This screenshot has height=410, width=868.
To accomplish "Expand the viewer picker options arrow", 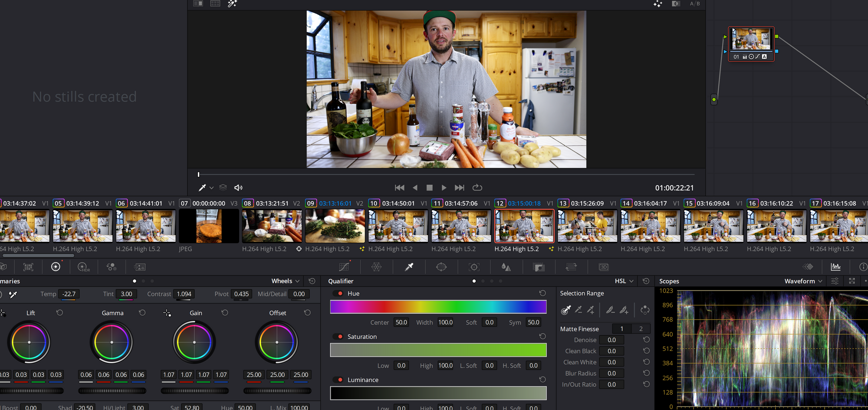I will pos(211,188).
